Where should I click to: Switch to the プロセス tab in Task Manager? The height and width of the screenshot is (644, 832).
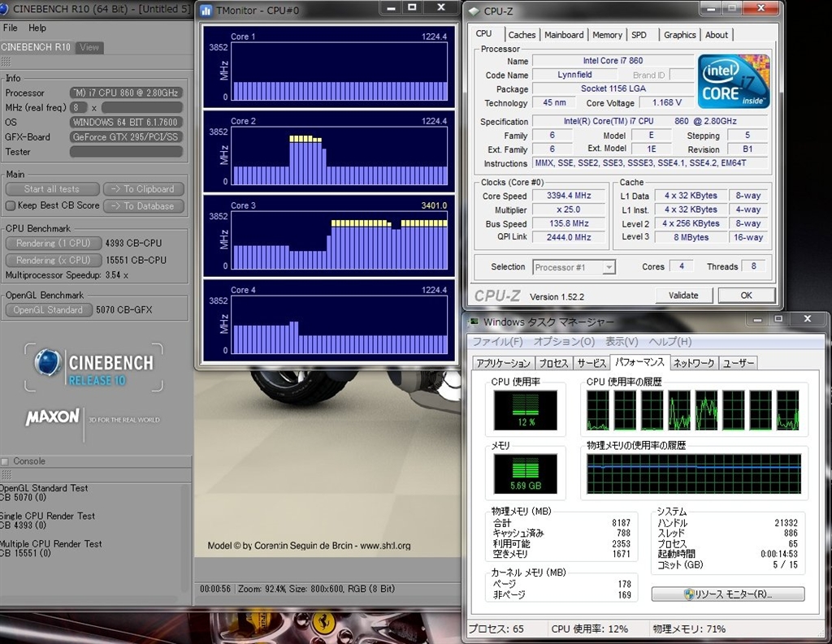[x=553, y=363]
